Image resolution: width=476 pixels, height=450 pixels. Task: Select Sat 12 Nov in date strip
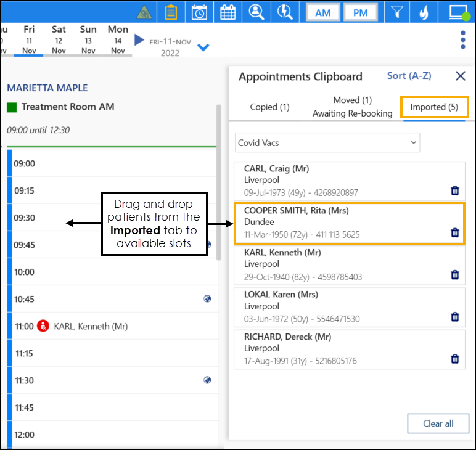59,39
